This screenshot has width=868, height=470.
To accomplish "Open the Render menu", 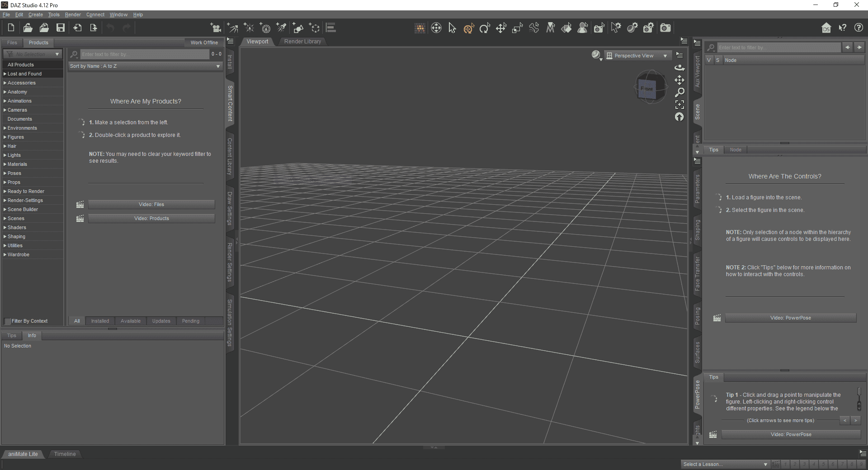I will click(x=72, y=14).
